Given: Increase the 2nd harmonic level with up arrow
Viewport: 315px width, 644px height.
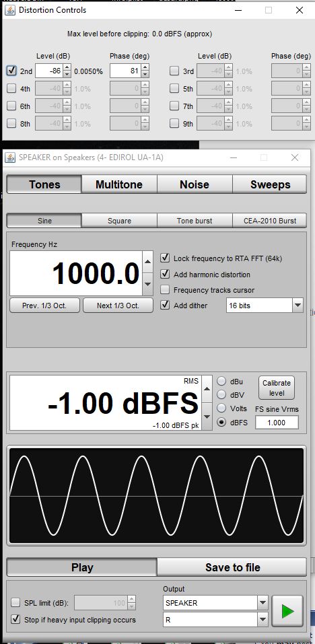Looking at the screenshot, I should point(67,68).
